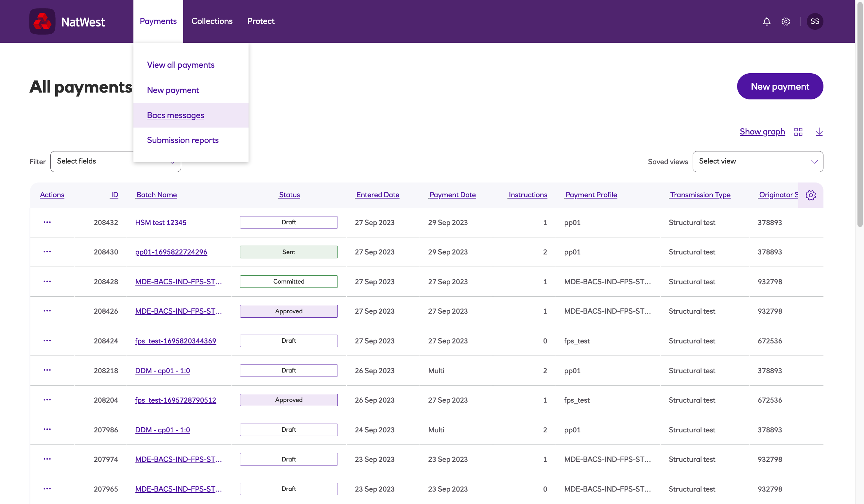Sort by Payment Profile column header
864x504 pixels.
[591, 195]
